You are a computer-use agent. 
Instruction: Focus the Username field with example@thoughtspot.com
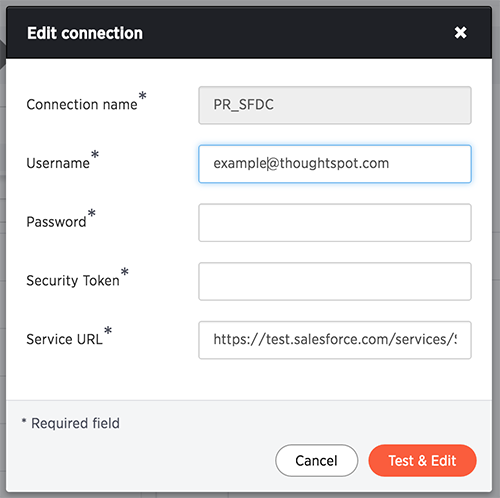(x=335, y=164)
